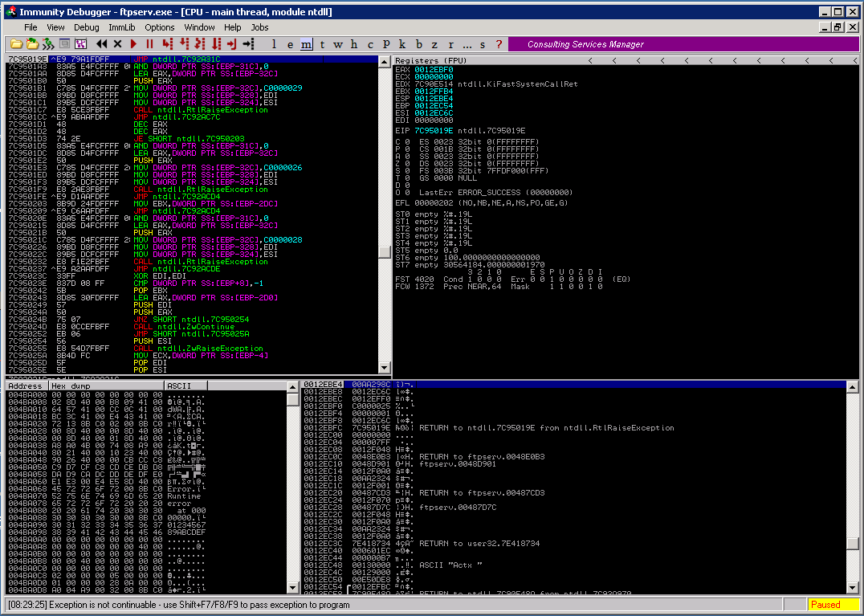Viewport: 864px width, 616px height.
Task: Select the CALL ntdll.ZwContinue instruction row
Action: pyautogui.click(x=192, y=327)
